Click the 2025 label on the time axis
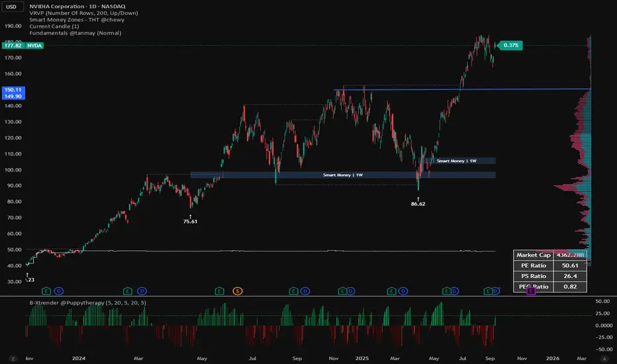Screen dimensions: 617x364 click(x=362, y=359)
